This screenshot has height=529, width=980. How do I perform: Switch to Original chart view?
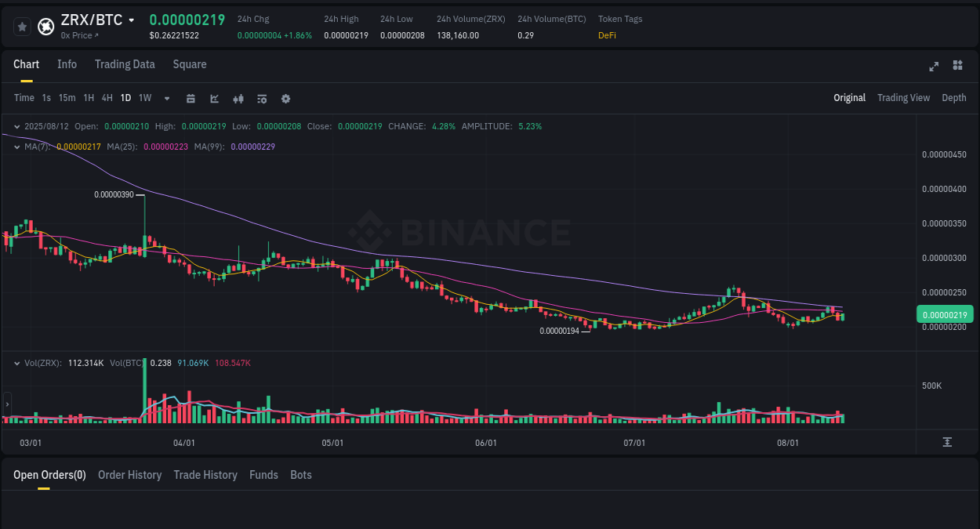click(849, 98)
